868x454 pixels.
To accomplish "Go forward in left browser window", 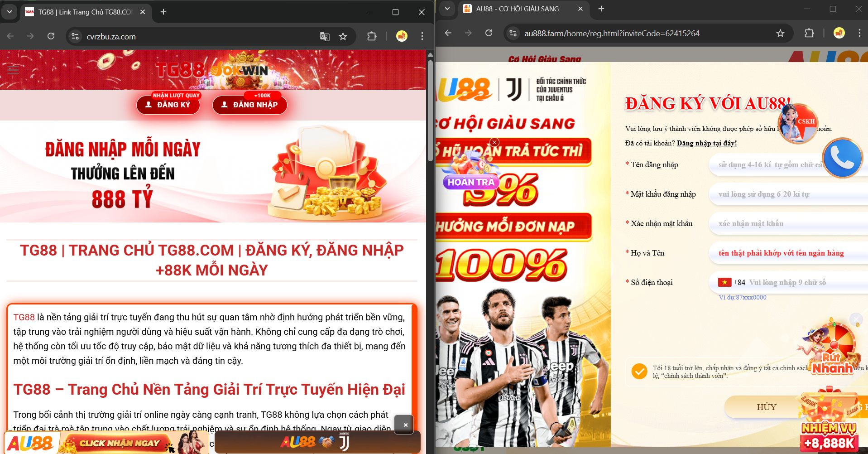I will (x=30, y=36).
